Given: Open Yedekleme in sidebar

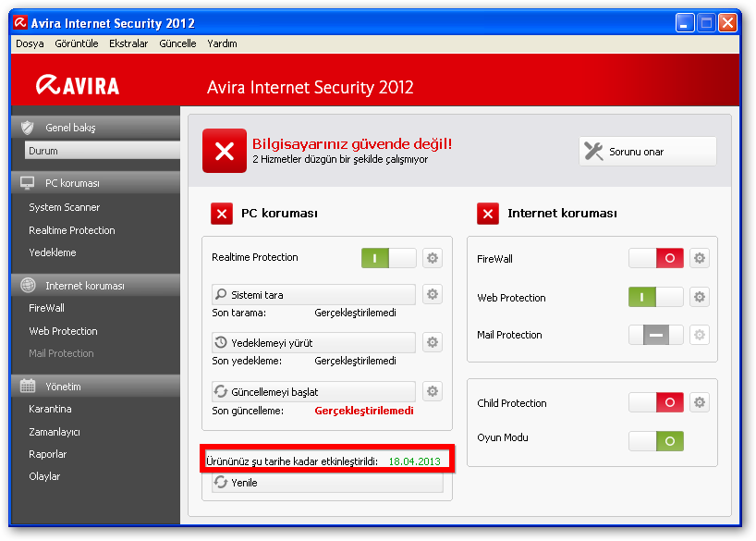Looking at the screenshot, I should coord(53,252).
